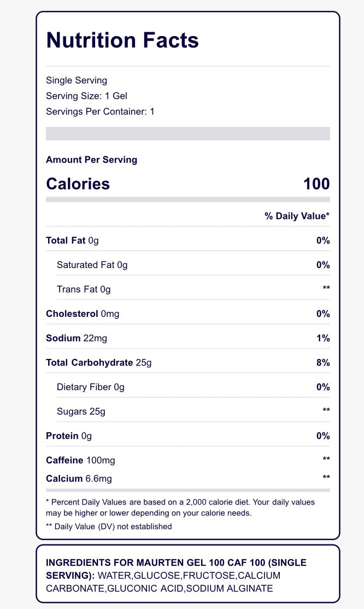Click the Calories 100 value
Screen dimensions: 364x609
pyautogui.click(x=316, y=184)
